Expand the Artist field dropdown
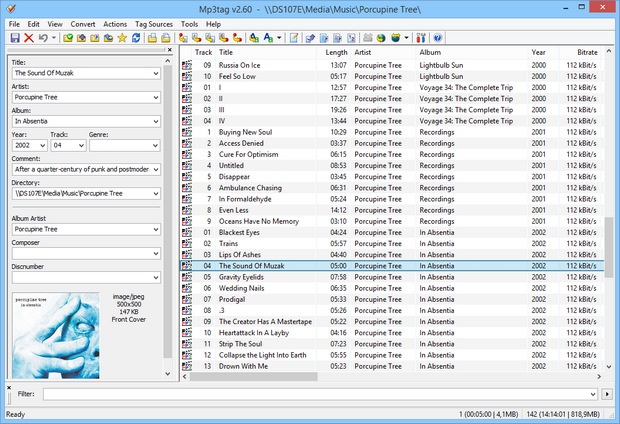The image size is (620, 424). (x=156, y=97)
